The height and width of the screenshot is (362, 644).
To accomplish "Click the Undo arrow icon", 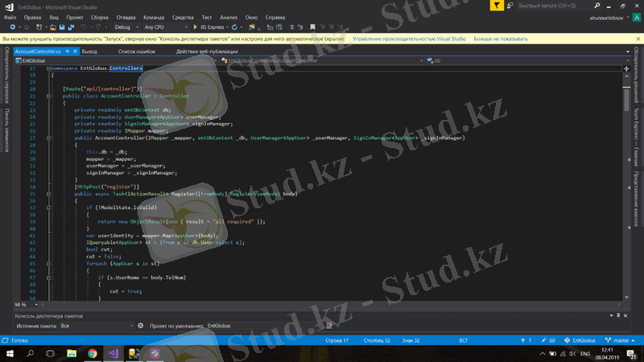I will [84, 27].
